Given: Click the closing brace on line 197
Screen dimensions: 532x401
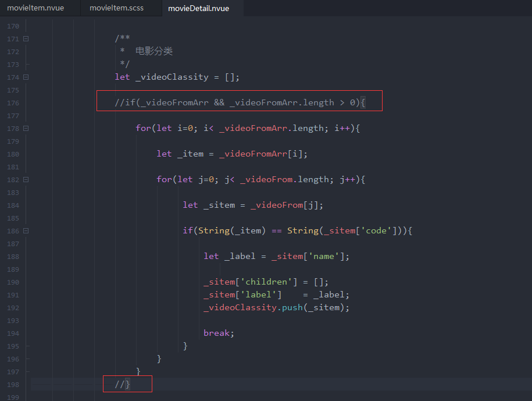Looking at the screenshot, I should pyautogui.click(x=138, y=371).
